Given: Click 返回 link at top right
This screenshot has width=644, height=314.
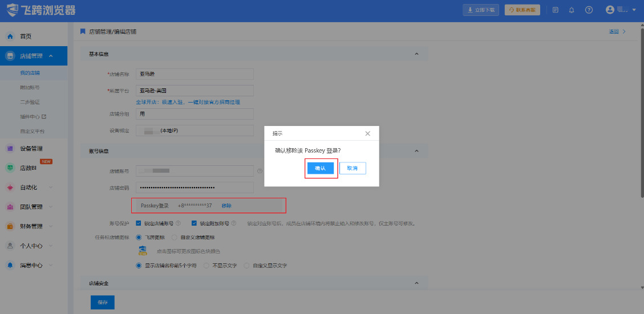Looking at the screenshot, I should 614,31.
